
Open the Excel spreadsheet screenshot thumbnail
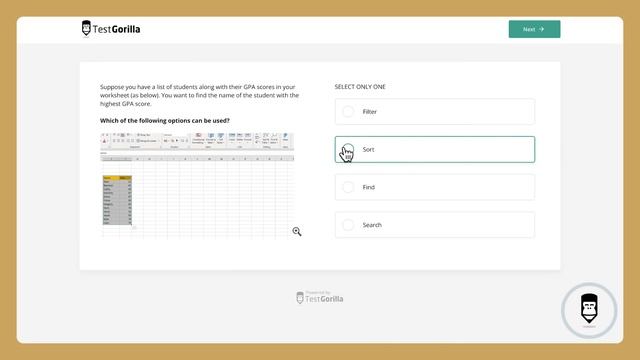pos(197,185)
